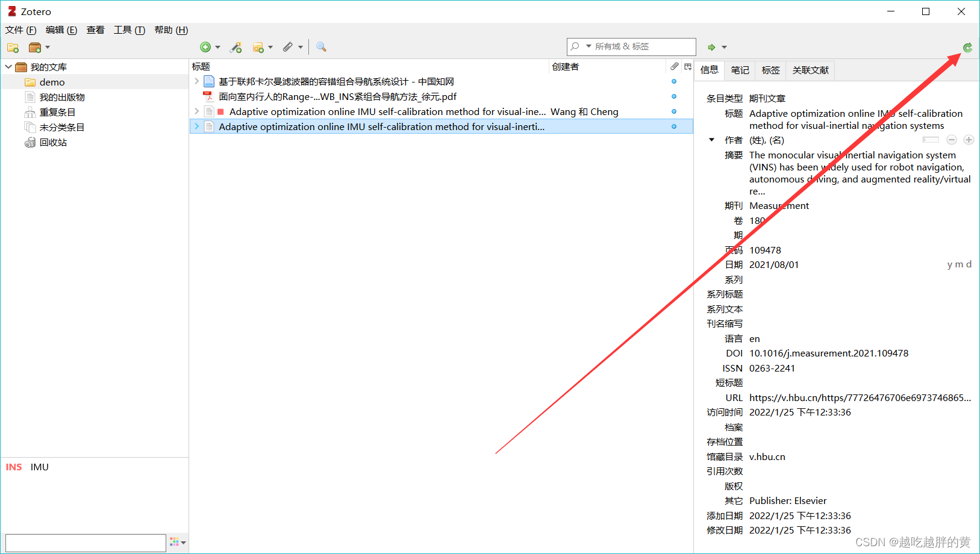Toggle the author single/two field mode button

click(931, 140)
